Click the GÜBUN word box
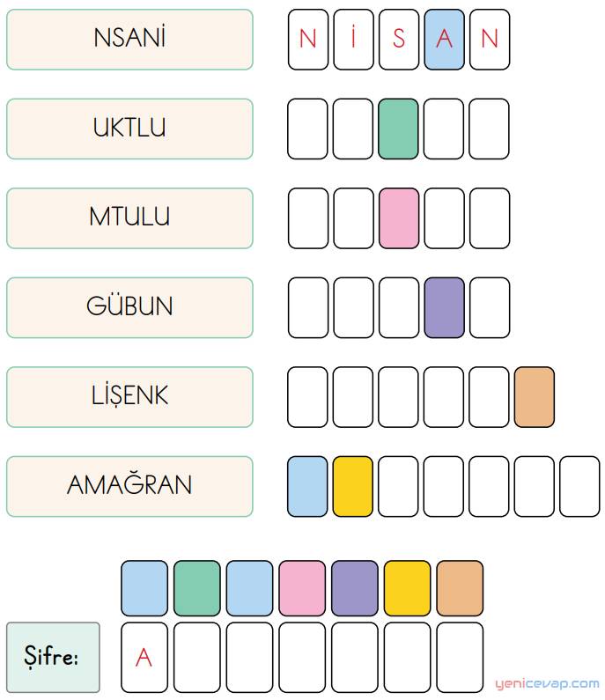 (x=129, y=307)
